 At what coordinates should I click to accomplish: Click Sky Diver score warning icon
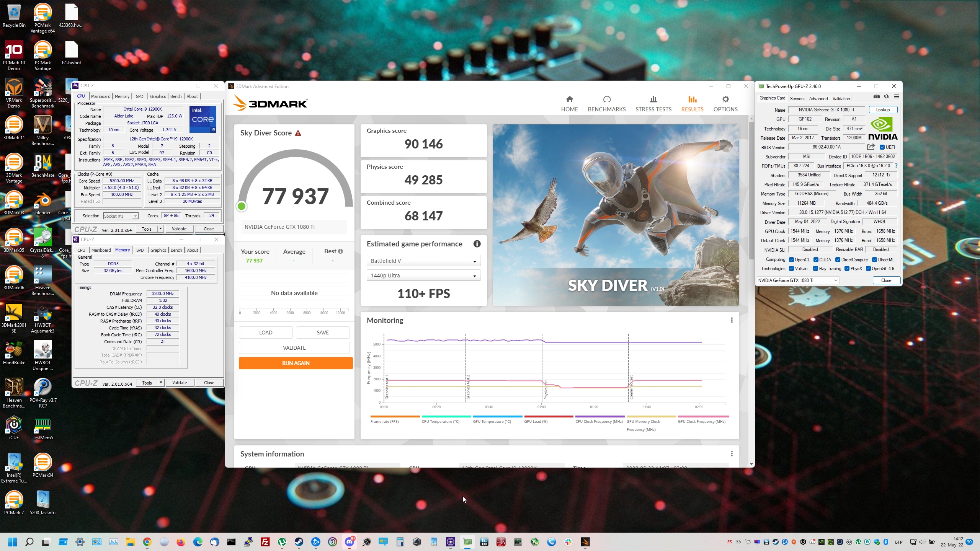click(298, 133)
